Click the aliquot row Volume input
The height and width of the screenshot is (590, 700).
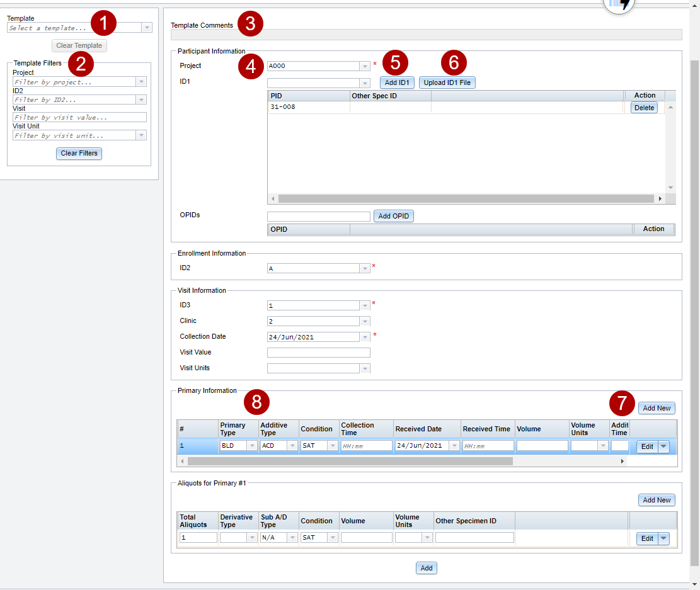[367, 538]
